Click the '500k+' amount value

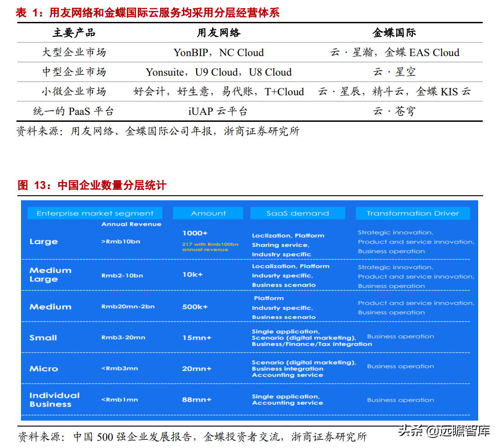(x=195, y=307)
